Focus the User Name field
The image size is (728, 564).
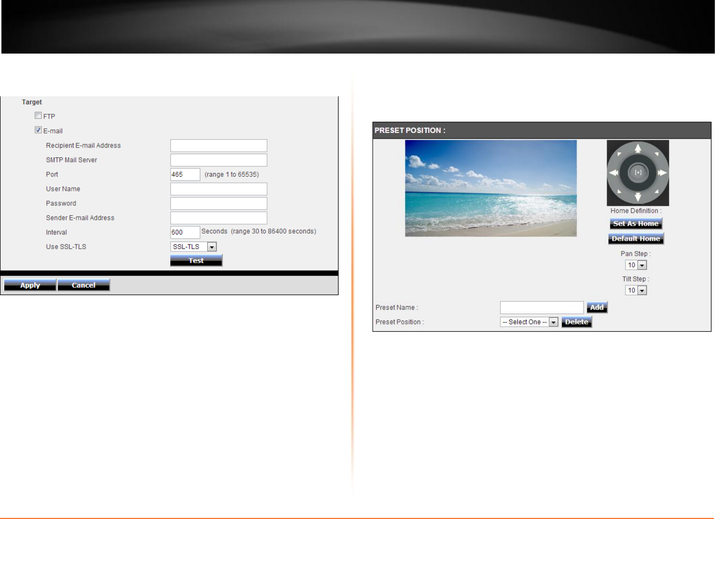point(219,189)
